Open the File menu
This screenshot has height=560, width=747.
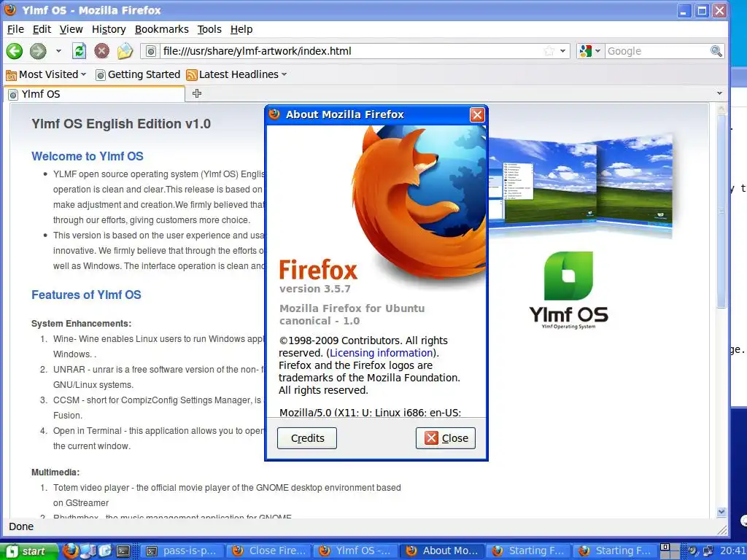(x=15, y=29)
